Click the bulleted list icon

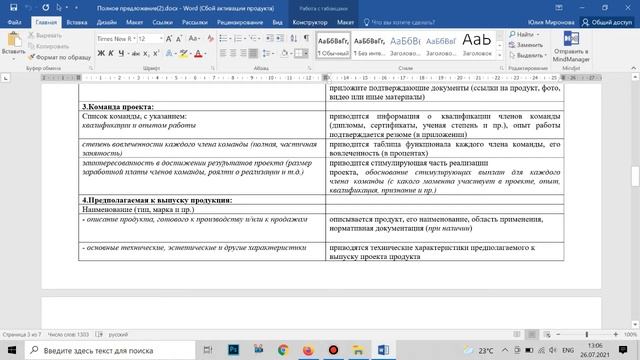[x=223, y=38]
